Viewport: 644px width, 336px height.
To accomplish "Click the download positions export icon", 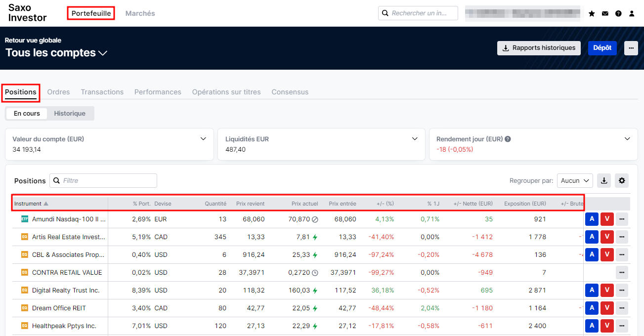I will tap(604, 181).
